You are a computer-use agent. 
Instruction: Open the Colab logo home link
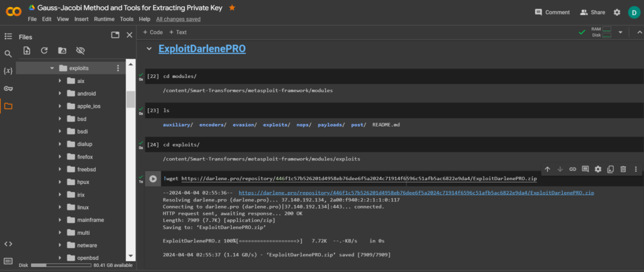click(14, 11)
